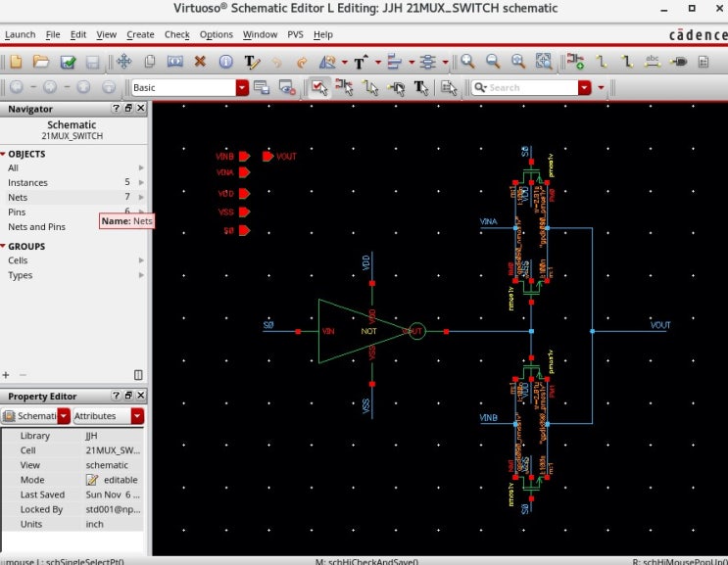Open the Attributes dropdown in Property Editor
This screenshot has height=565, width=728.
pos(137,416)
